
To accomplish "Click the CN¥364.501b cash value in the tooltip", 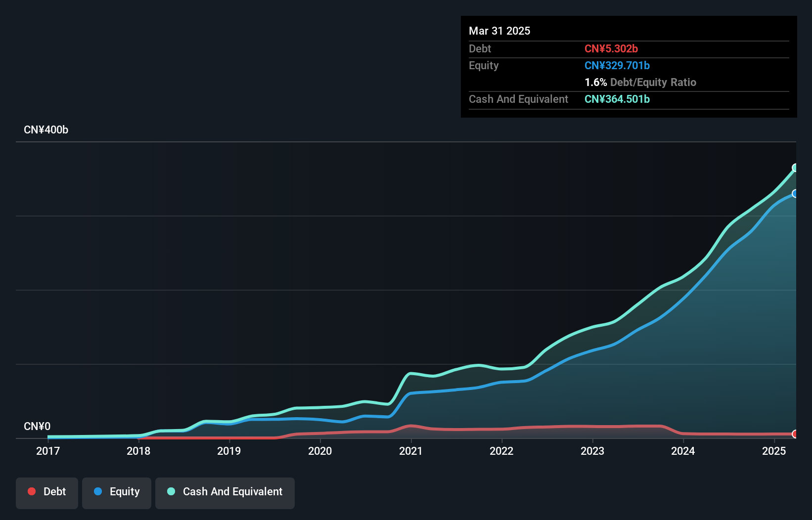I will 617,99.
